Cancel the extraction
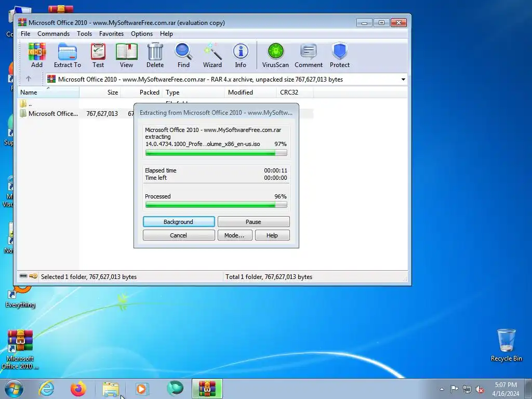The height and width of the screenshot is (399, 532). (x=179, y=235)
